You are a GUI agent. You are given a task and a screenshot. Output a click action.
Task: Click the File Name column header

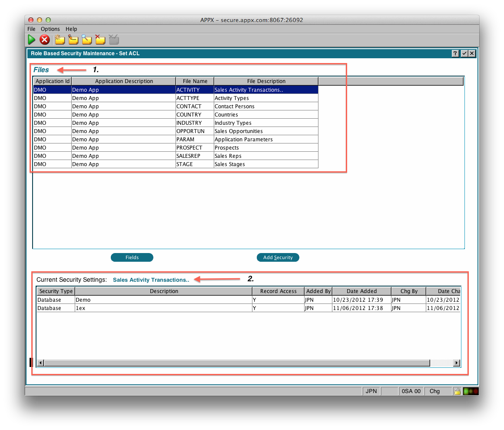click(x=195, y=81)
